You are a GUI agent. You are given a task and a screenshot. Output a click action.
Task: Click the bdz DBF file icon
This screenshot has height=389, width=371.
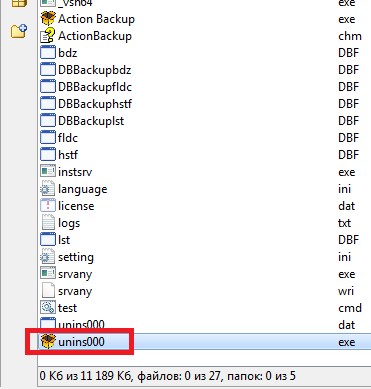(x=48, y=53)
